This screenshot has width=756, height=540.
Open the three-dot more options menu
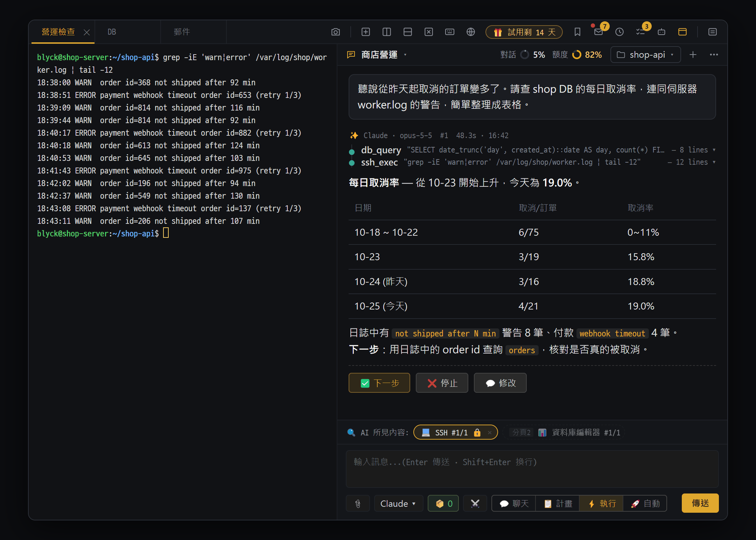pyautogui.click(x=714, y=55)
